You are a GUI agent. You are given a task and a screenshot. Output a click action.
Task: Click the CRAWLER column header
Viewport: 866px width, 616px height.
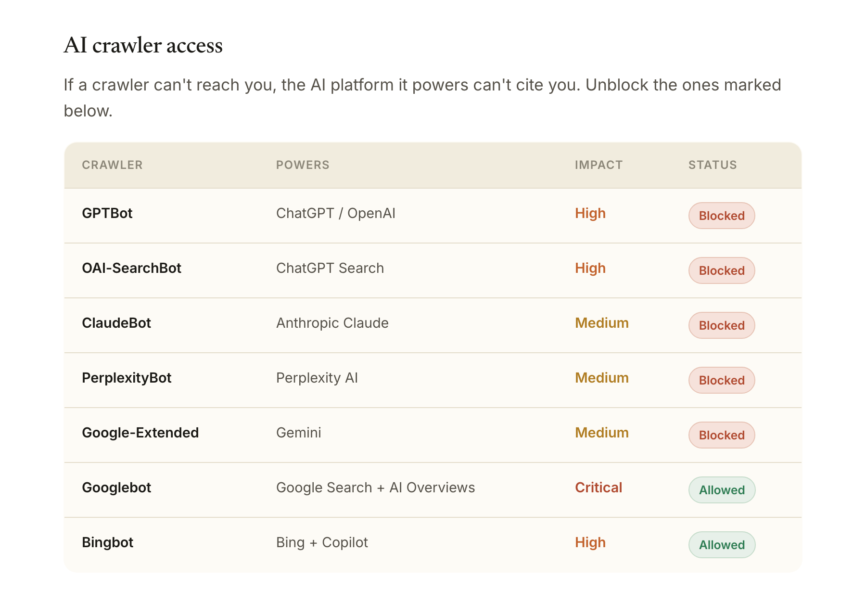tap(113, 165)
